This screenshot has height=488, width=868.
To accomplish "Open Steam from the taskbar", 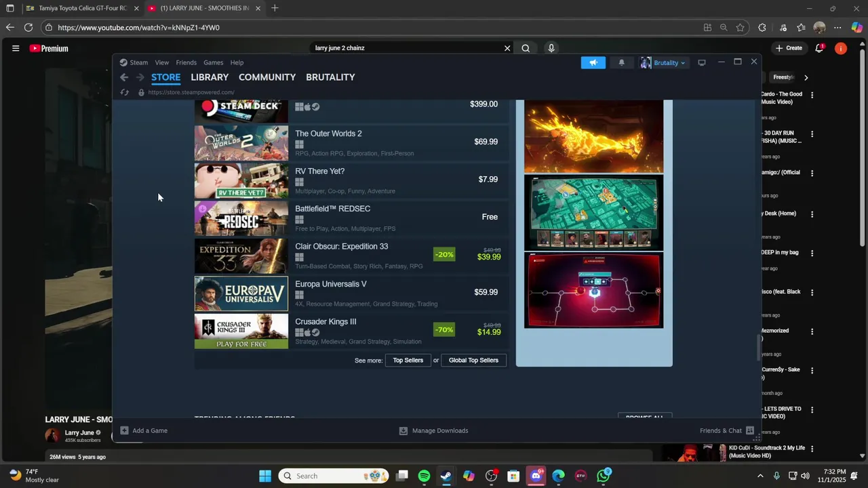I will (x=446, y=476).
